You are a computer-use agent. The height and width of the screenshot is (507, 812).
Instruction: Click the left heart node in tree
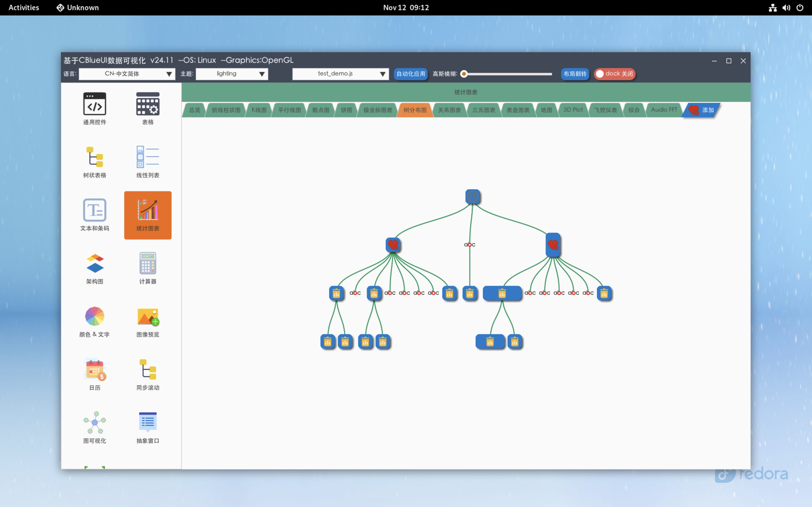pyautogui.click(x=393, y=245)
